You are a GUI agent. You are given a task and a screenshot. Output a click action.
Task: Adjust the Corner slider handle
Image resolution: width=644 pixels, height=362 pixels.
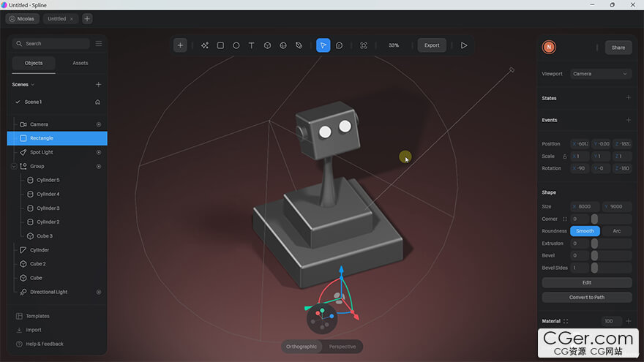[x=594, y=219]
